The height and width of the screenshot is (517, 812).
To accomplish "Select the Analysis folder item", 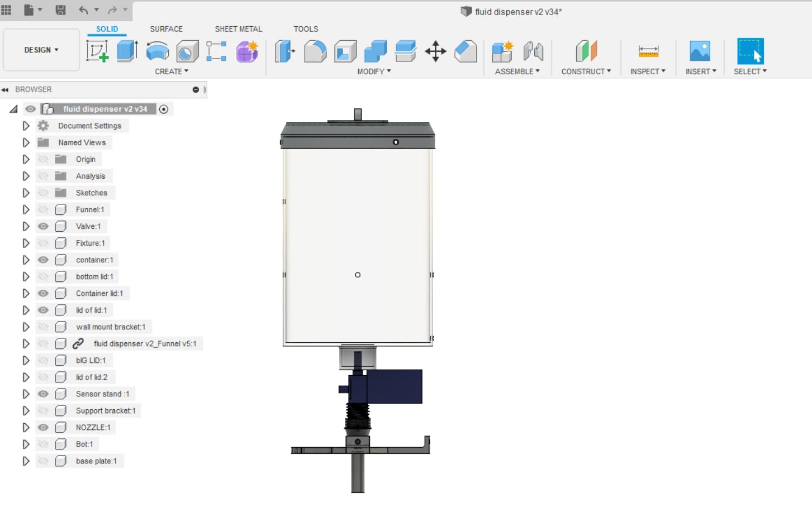I will 91,176.
